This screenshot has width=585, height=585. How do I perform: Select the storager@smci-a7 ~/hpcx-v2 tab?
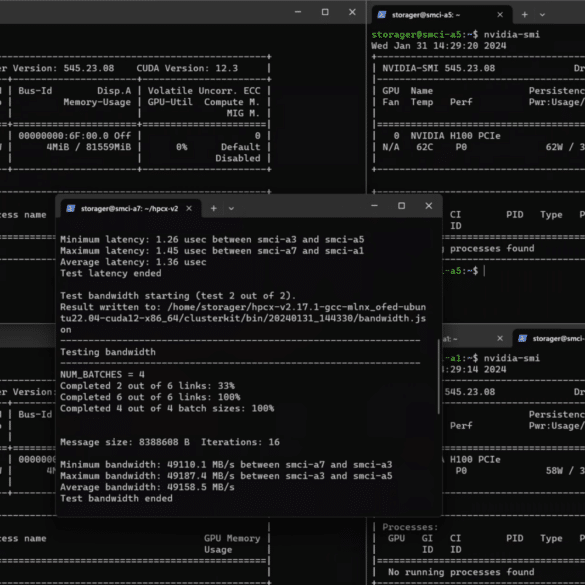tap(131, 208)
